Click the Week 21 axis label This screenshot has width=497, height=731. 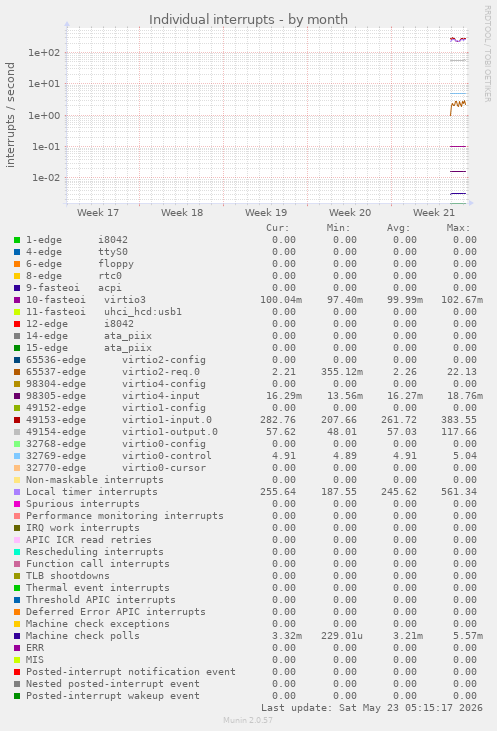[x=434, y=213]
